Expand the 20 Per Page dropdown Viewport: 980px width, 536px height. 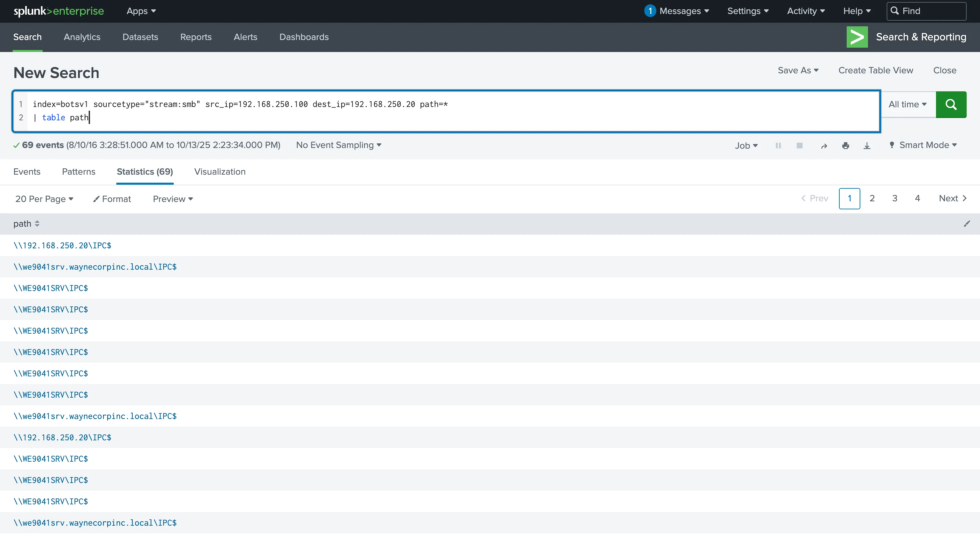(x=44, y=199)
